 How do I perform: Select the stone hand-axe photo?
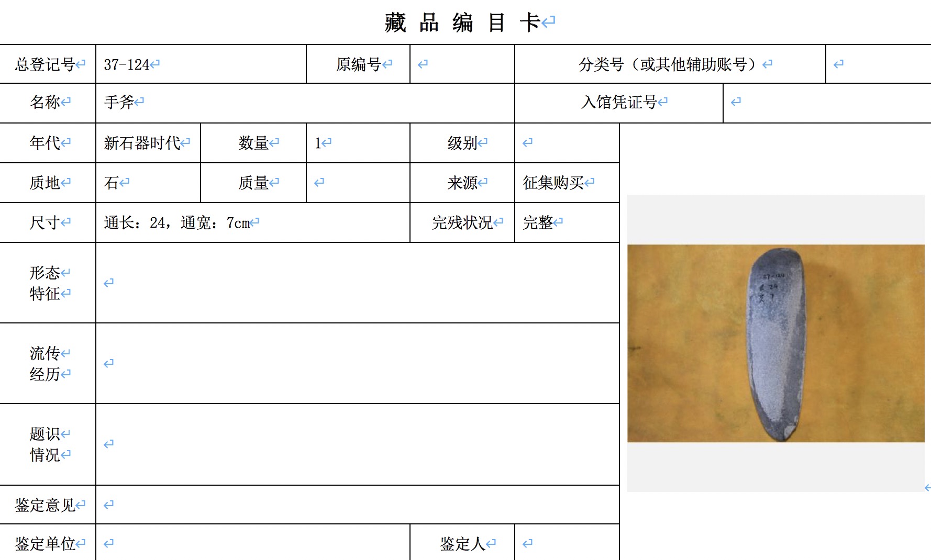pyautogui.click(x=776, y=343)
